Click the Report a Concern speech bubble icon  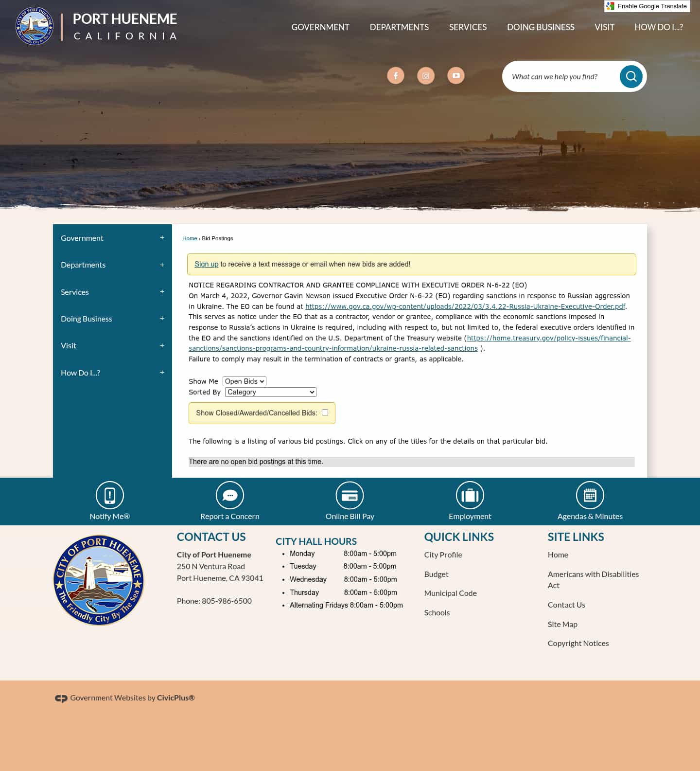tap(230, 495)
